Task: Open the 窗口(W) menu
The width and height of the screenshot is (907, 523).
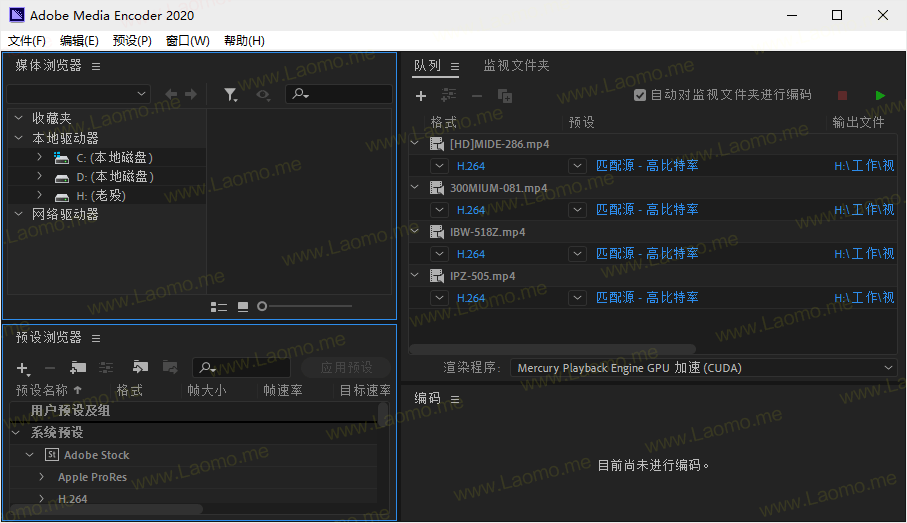Action: [x=187, y=41]
